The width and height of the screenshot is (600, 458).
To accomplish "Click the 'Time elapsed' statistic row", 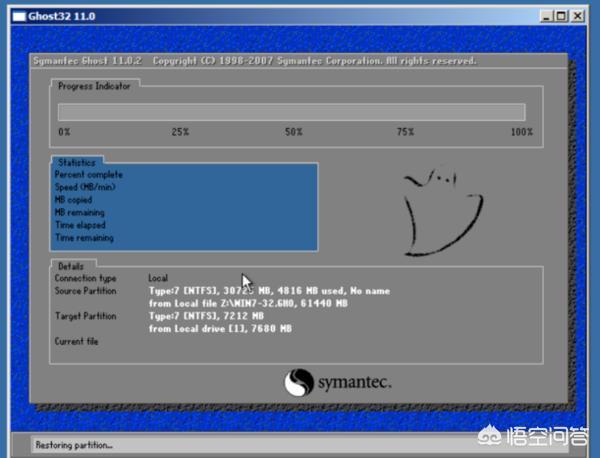I will coord(80,225).
